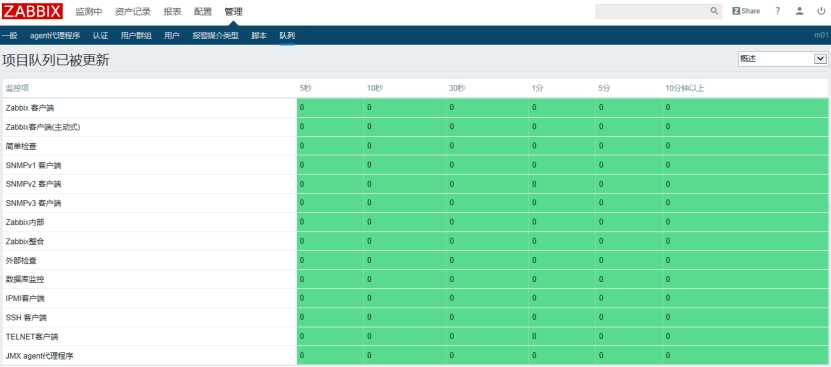Select the IPMI客户端 row label
The width and height of the screenshot is (831, 367).
[x=25, y=299]
